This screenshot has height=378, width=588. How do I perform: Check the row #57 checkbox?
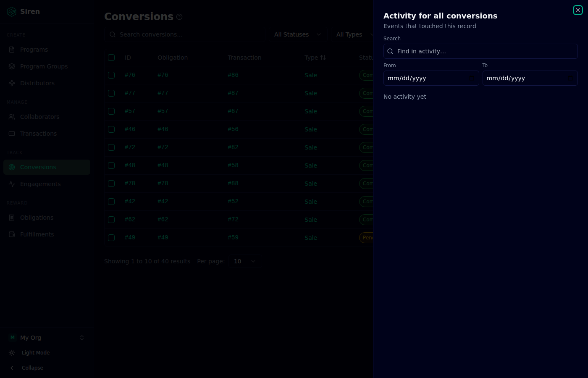click(111, 111)
